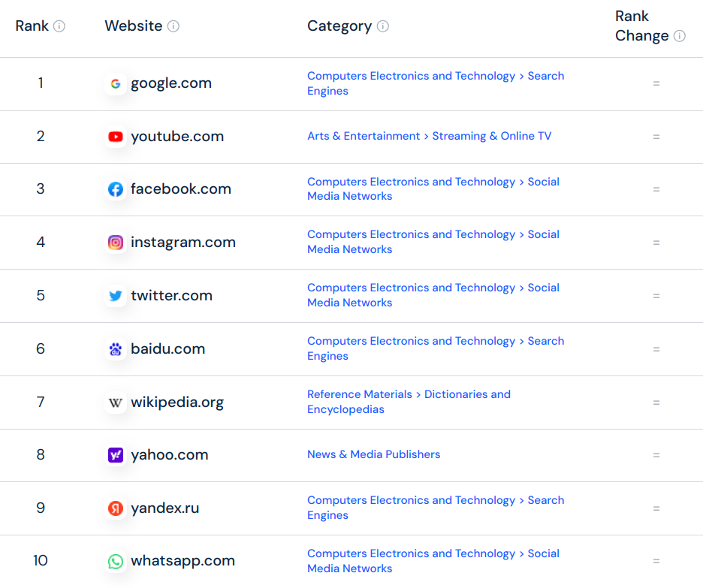Open facebook.com's Social Media Networks category

point(433,189)
